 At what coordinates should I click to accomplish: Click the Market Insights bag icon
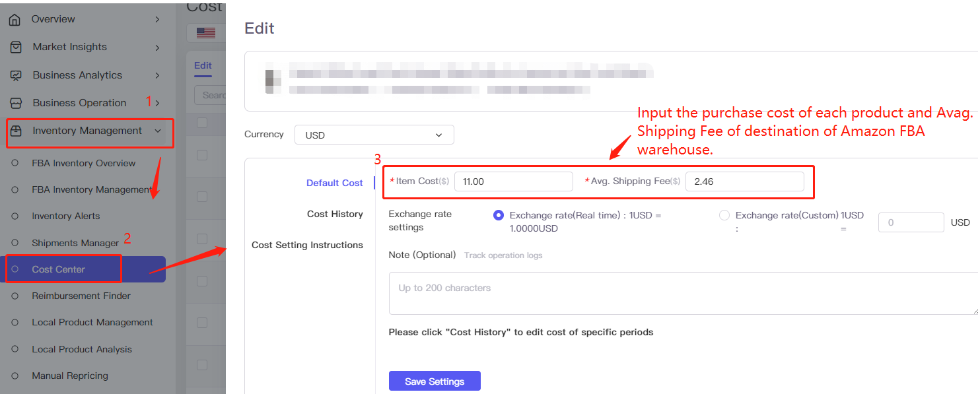pos(16,48)
